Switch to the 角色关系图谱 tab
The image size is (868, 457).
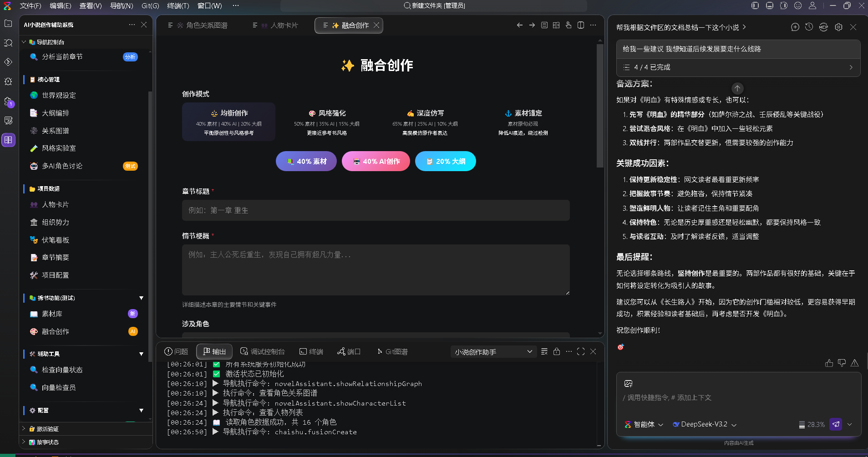198,25
